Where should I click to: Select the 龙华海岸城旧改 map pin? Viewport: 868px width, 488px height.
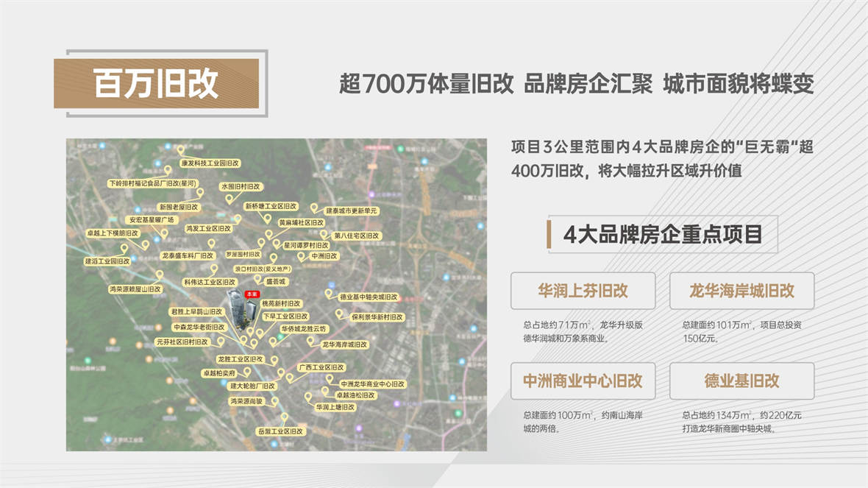(310, 342)
